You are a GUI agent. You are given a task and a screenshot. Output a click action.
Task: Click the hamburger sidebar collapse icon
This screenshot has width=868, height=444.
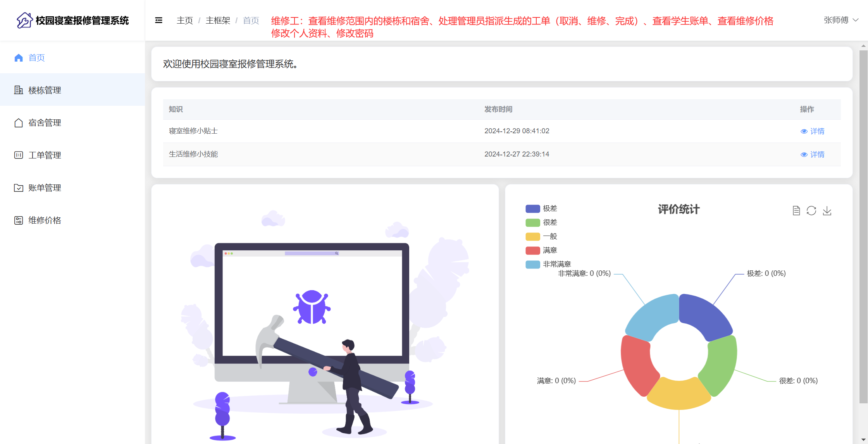(158, 20)
